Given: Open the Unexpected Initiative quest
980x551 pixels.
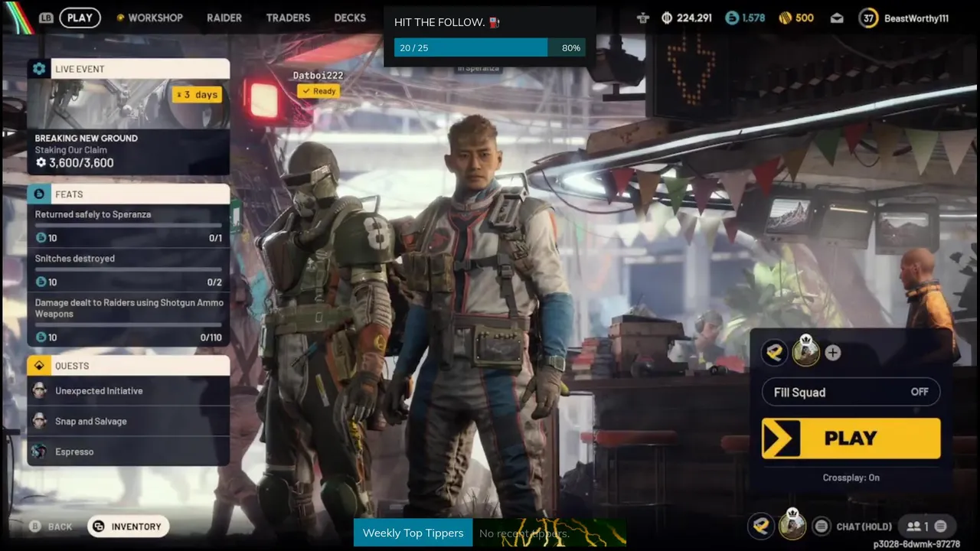Looking at the screenshot, I should pyautogui.click(x=129, y=391).
